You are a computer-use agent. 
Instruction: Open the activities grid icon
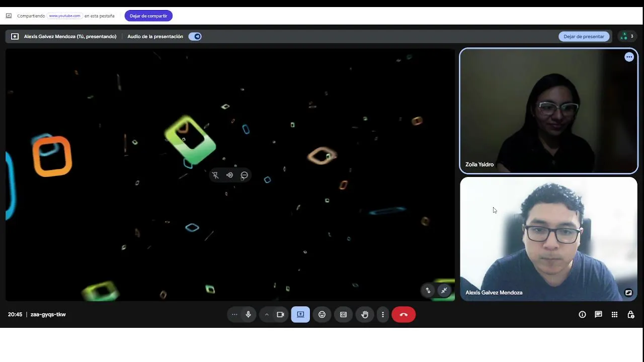pyautogui.click(x=614, y=314)
